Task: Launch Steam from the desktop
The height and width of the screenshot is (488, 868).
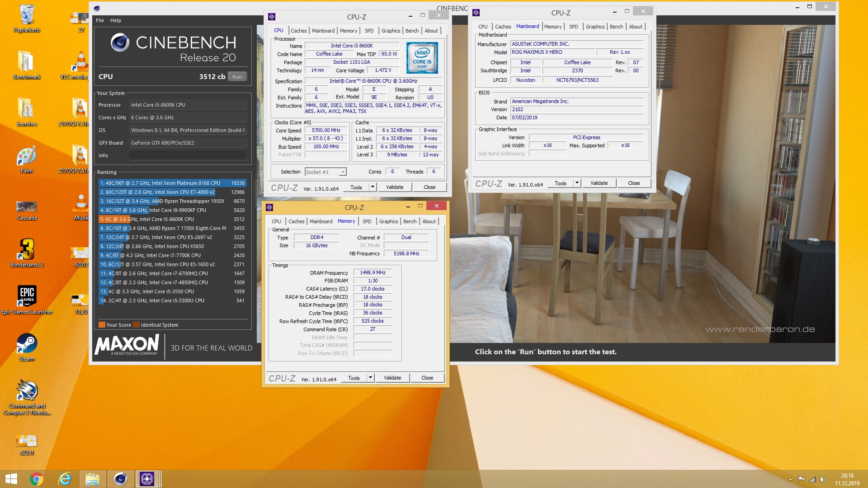Action: 27,347
